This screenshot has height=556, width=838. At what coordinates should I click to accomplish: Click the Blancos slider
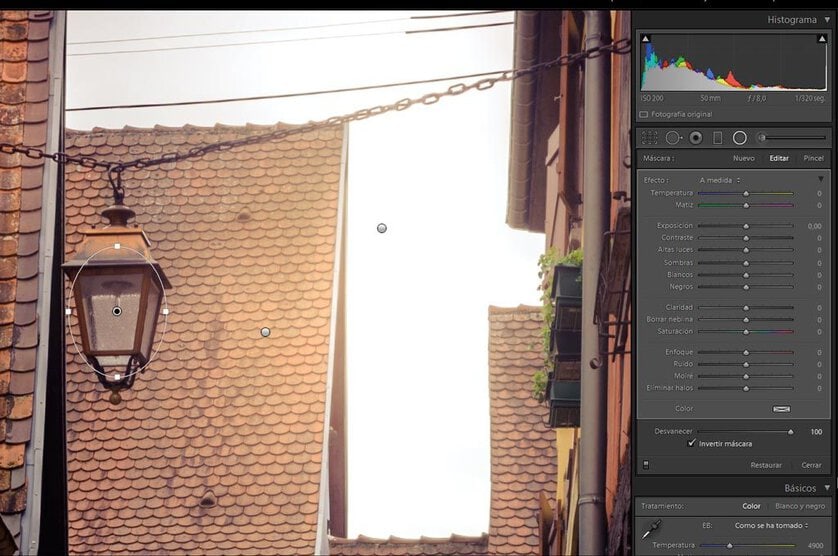[x=746, y=275]
